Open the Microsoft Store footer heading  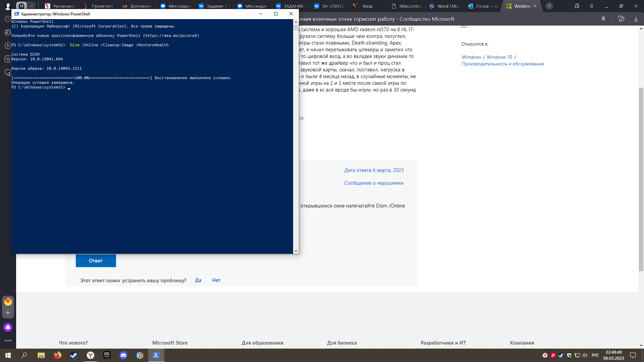coord(170,343)
